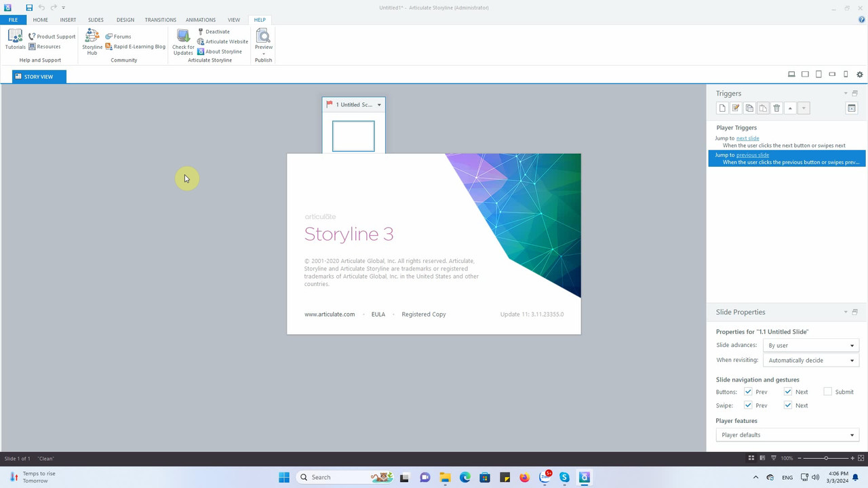Click the next slide trigger link
The width and height of the screenshot is (868, 488).
click(x=747, y=138)
